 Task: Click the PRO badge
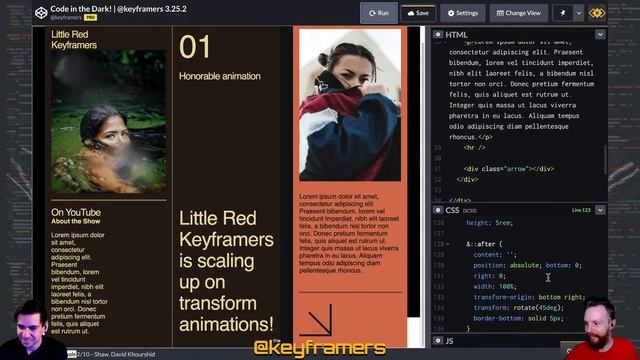pos(90,18)
